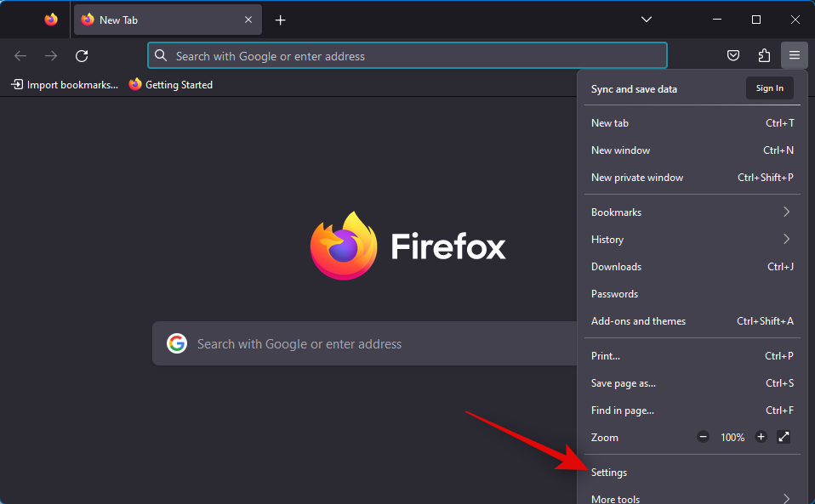Open Firefox View pinned icon
This screenshot has width=815, height=504.
[x=51, y=20]
